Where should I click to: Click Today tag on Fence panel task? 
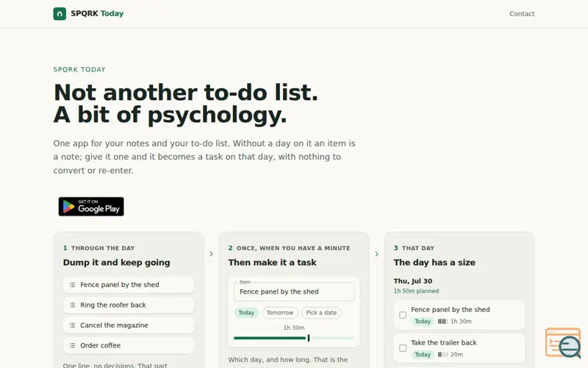coord(423,322)
